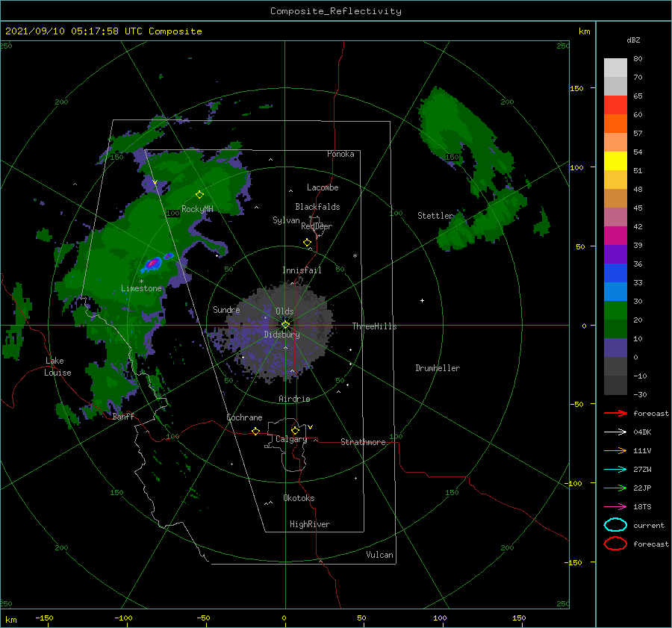Click the Composite_Reflectivity title
672x628 pixels.
coord(336,11)
